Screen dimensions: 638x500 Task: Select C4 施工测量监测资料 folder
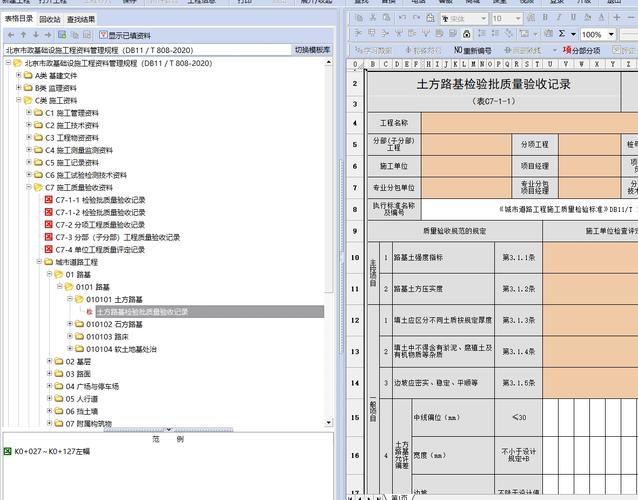(x=79, y=150)
